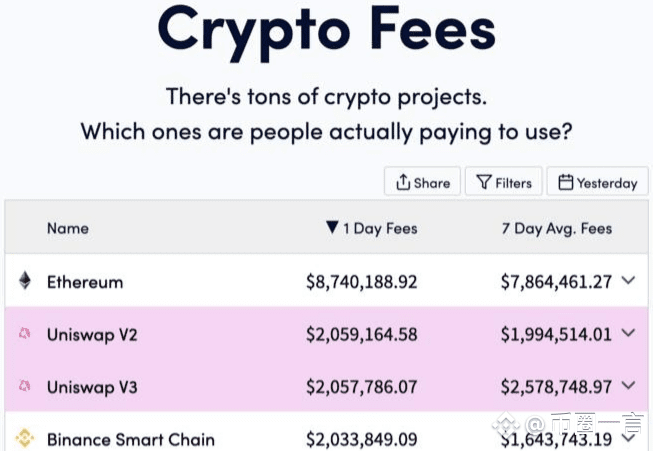
Task: Open the Filters button
Action: pyautogui.click(x=503, y=181)
